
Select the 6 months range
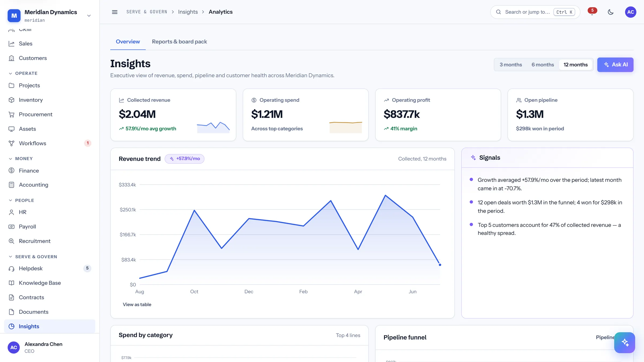543,65
